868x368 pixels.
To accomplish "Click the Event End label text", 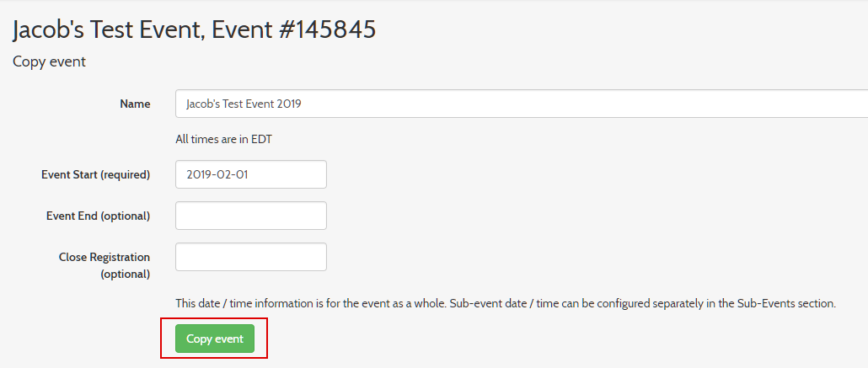I will point(98,216).
